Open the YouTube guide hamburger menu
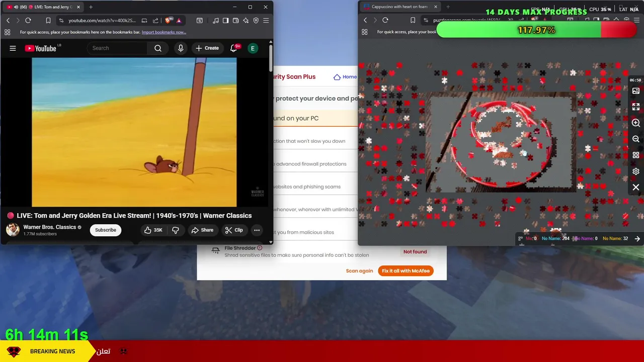 pos(13,48)
